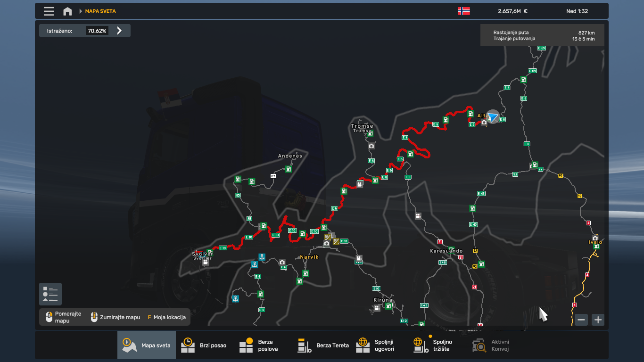Click the blue player location arrow near Alta
644x362 pixels.
tap(493, 116)
